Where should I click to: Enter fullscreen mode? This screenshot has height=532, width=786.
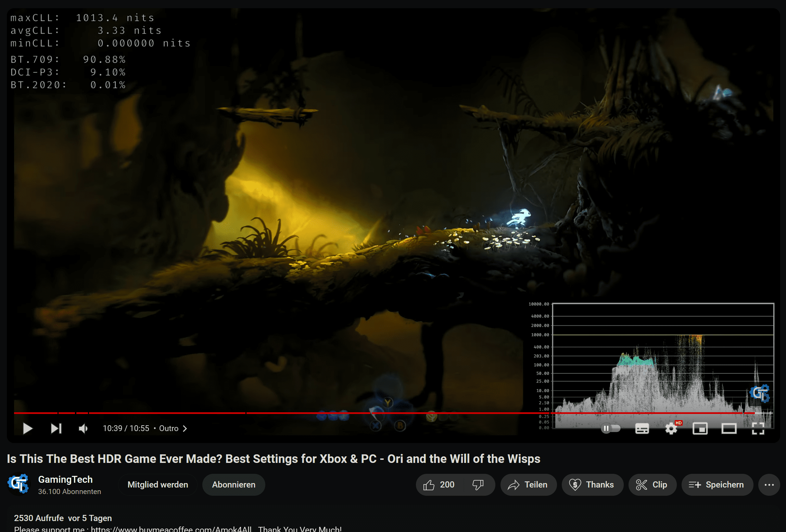758,428
